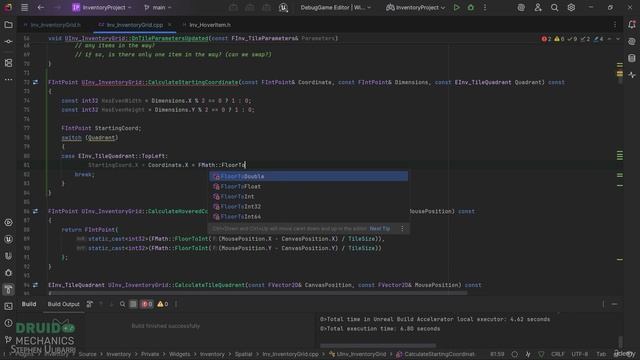The height and width of the screenshot is (360, 640).
Task: Choose FloorToInt64 completion suggestion
Action: coord(309,216)
